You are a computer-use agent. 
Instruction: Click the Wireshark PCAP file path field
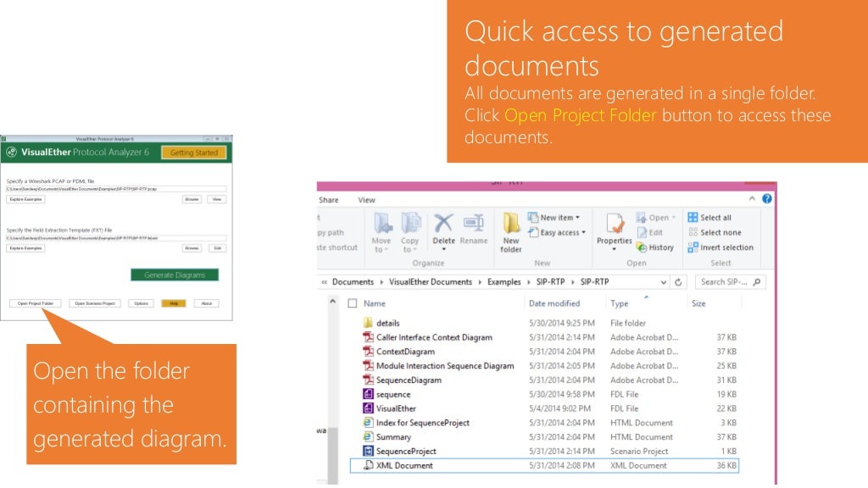click(116, 189)
